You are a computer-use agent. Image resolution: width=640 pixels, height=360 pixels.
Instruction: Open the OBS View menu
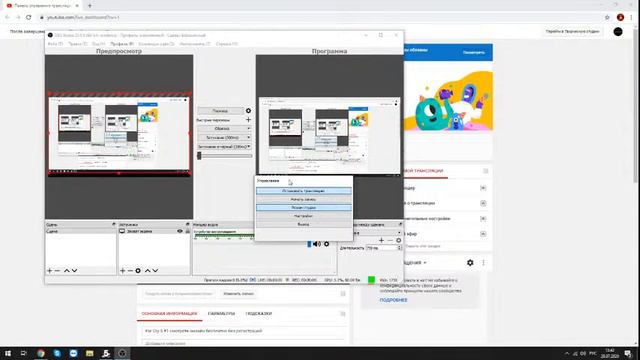coord(99,44)
